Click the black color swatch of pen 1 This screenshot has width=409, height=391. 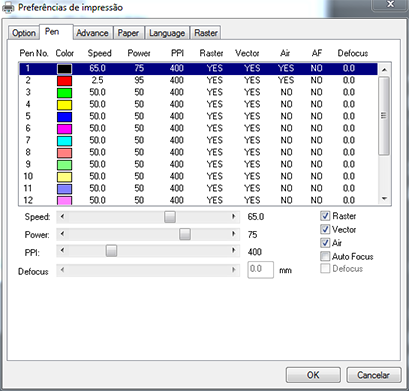(64, 69)
